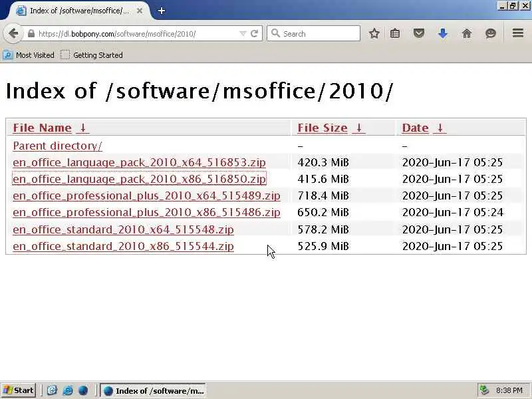Download en_office_language_pack_2010_x64_516853.zip
Screen dimensions: 532x399
139,162
